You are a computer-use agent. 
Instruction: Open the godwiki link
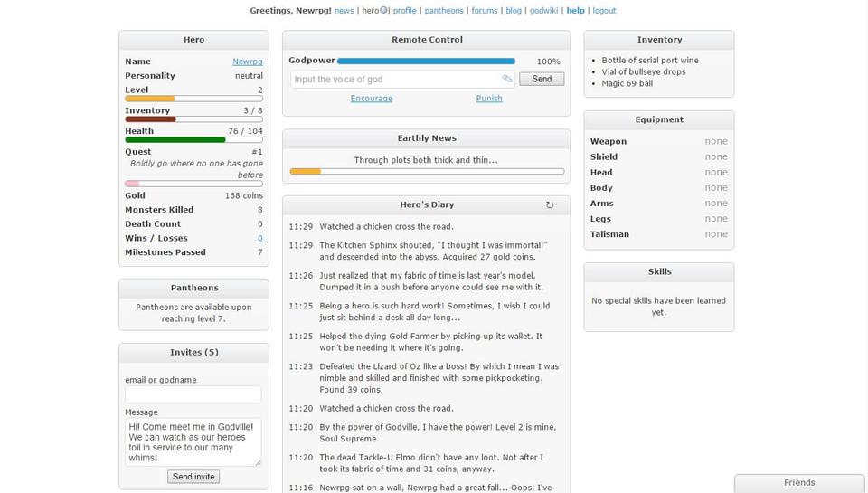(543, 11)
